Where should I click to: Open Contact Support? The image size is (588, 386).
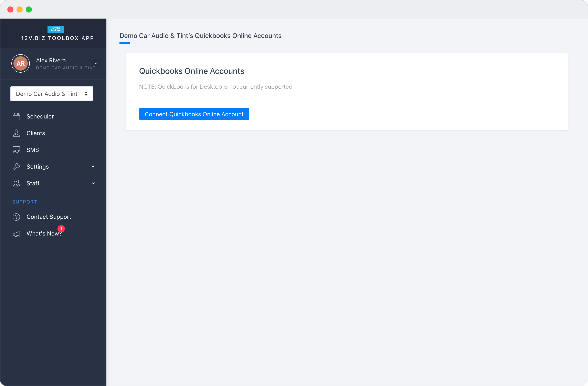click(49, 217)
